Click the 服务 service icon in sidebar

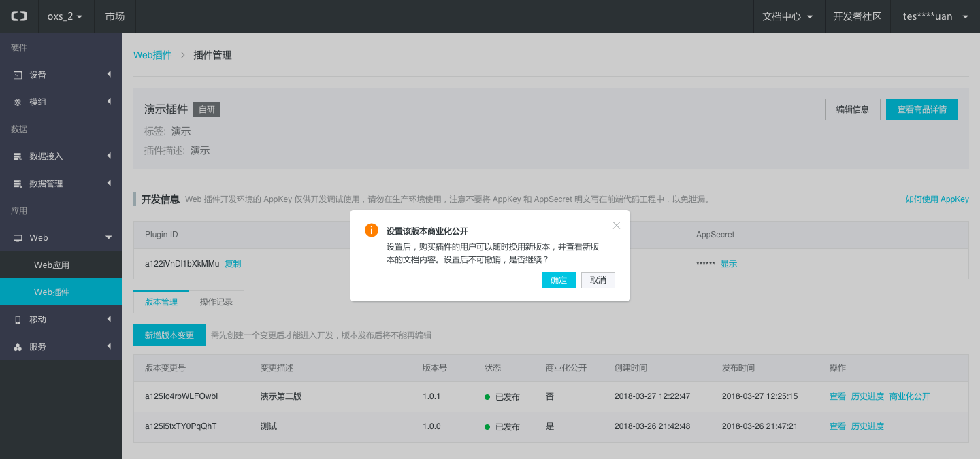pyautogui.click(x=18, y=347)
